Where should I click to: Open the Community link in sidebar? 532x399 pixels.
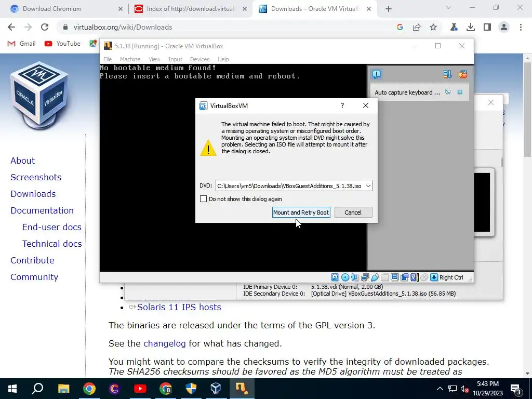click(x=34, y=277)
